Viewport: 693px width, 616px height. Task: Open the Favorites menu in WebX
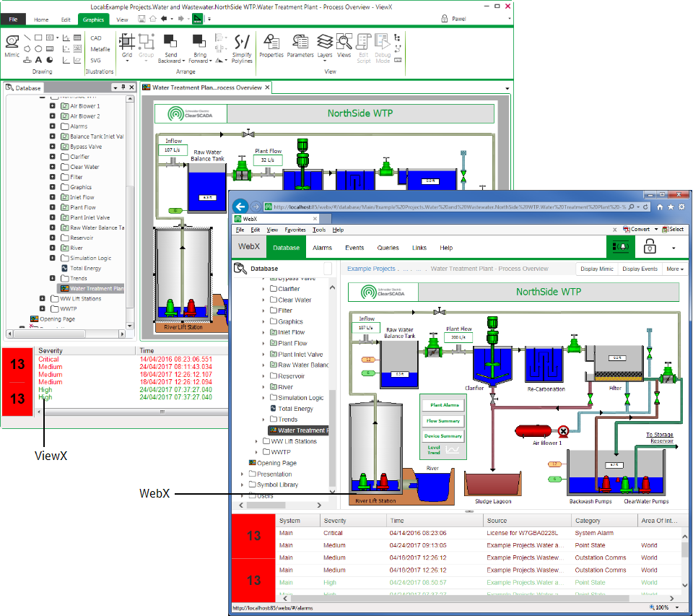click(x=296, y=229)
